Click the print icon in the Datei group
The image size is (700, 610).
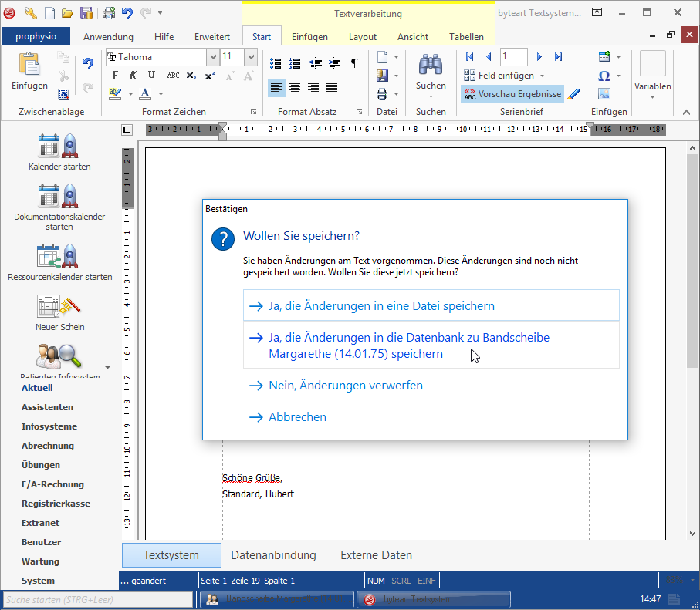(382, 95)
